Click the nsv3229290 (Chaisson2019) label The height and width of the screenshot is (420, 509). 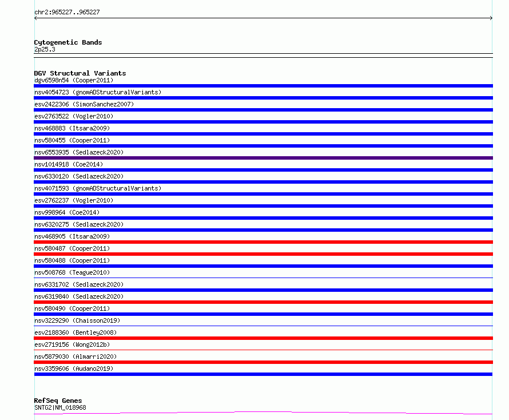point(77,320)
